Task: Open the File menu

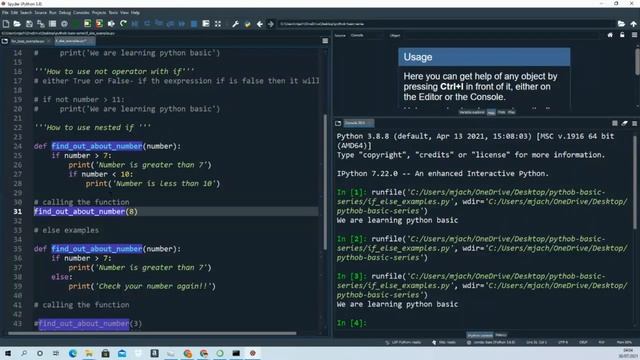Action: click(5, 13)
